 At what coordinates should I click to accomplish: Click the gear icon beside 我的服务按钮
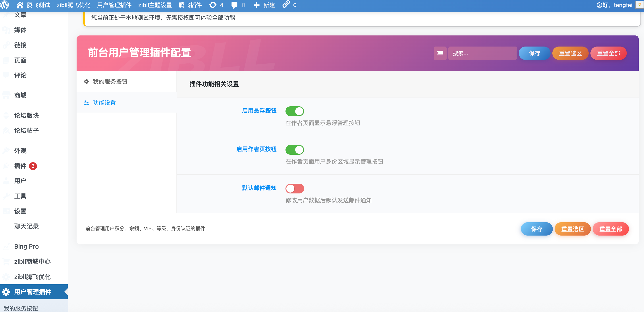pos(86,81)
